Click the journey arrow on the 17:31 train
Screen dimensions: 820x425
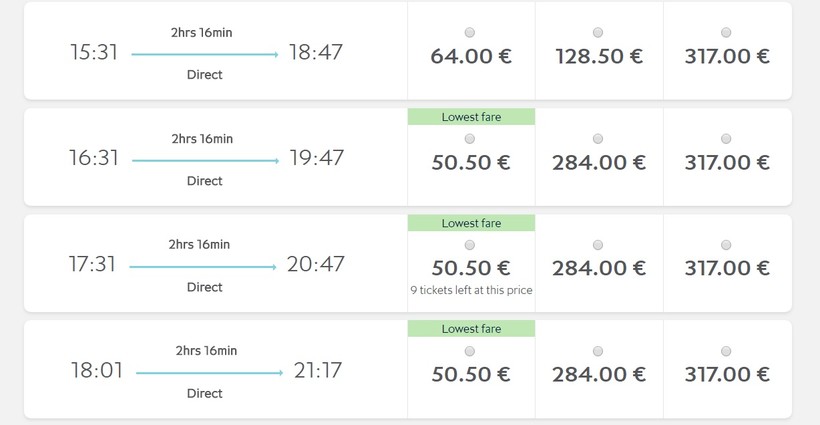pyautogui.click(x=203, y=267)
